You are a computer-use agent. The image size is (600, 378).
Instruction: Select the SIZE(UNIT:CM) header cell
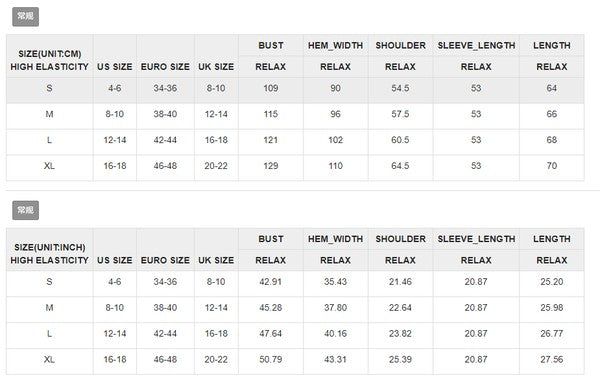[x=49, y=56]
